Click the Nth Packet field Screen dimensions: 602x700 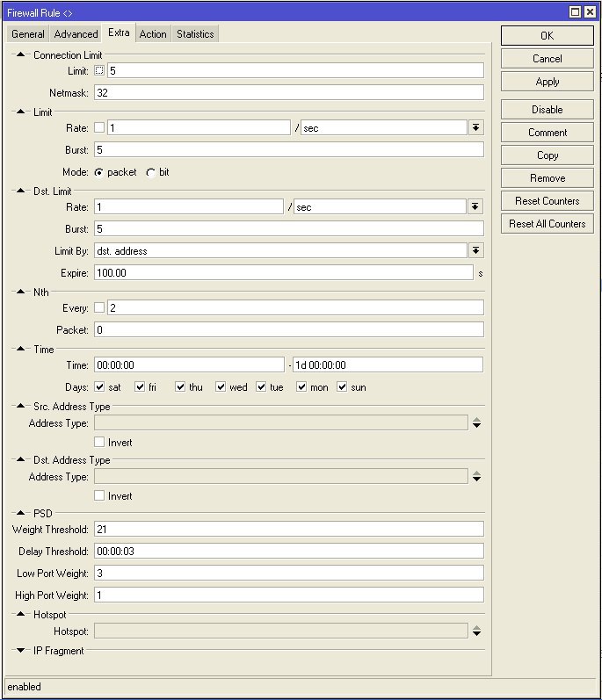pos(289,330)
